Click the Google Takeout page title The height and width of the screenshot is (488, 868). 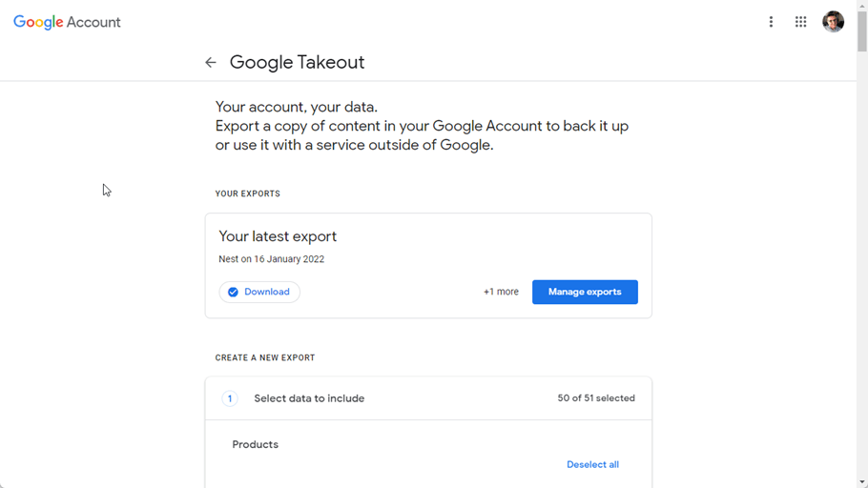point(297,63)
